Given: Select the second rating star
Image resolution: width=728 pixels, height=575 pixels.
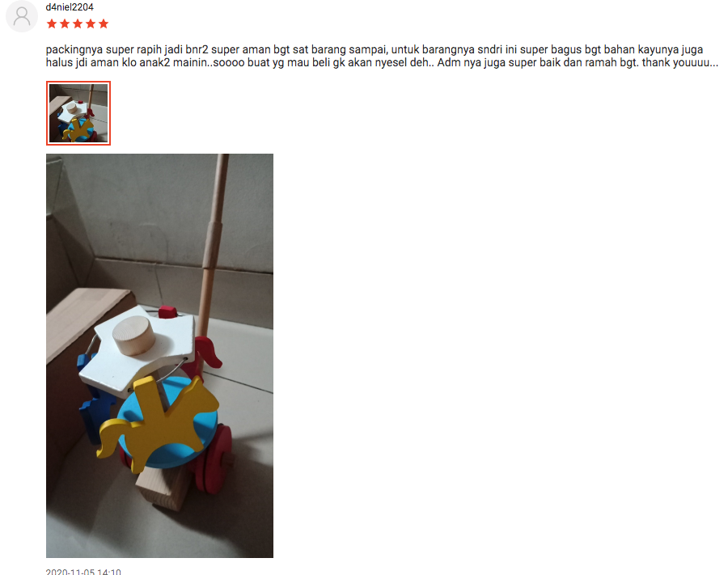Looking at the screenshot, I should click(65, 23).
